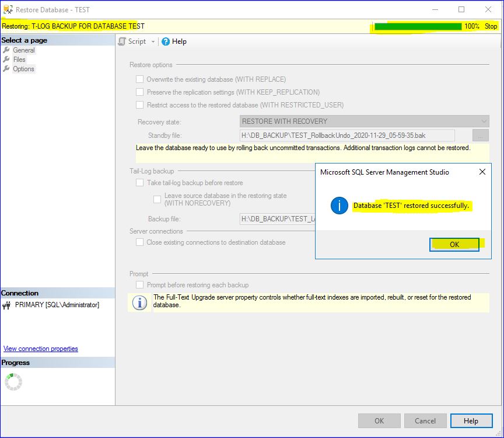Open the Help icon in the toolbar

tap(166, 41)
